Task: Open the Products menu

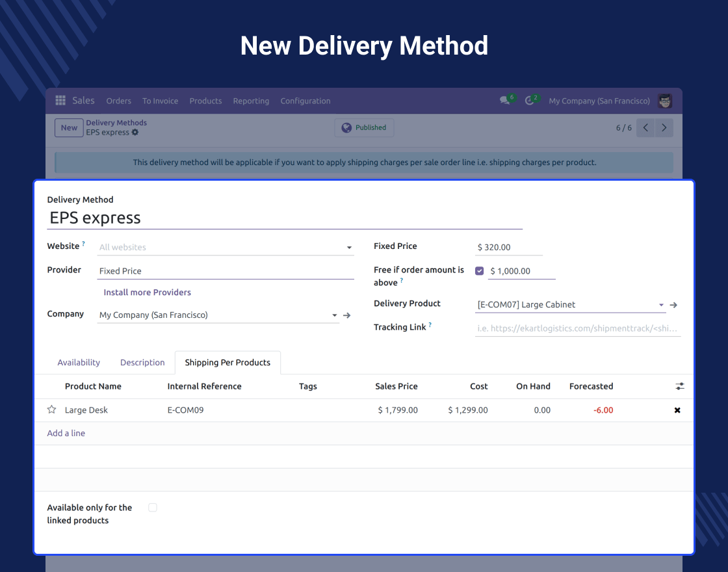Action: 205,101
